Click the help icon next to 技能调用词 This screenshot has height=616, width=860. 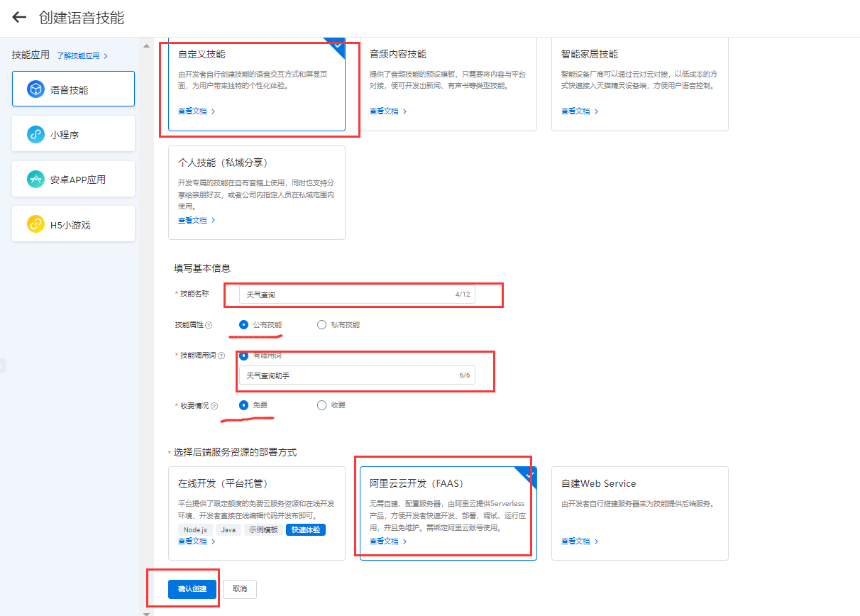(x=221, y=356)
